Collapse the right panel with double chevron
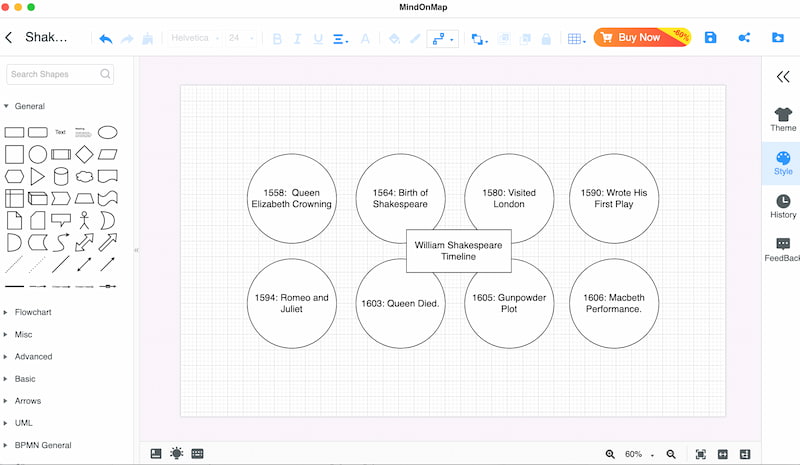Image resolution: width=800 pixels, height=465 pixels. pos(783,77)
